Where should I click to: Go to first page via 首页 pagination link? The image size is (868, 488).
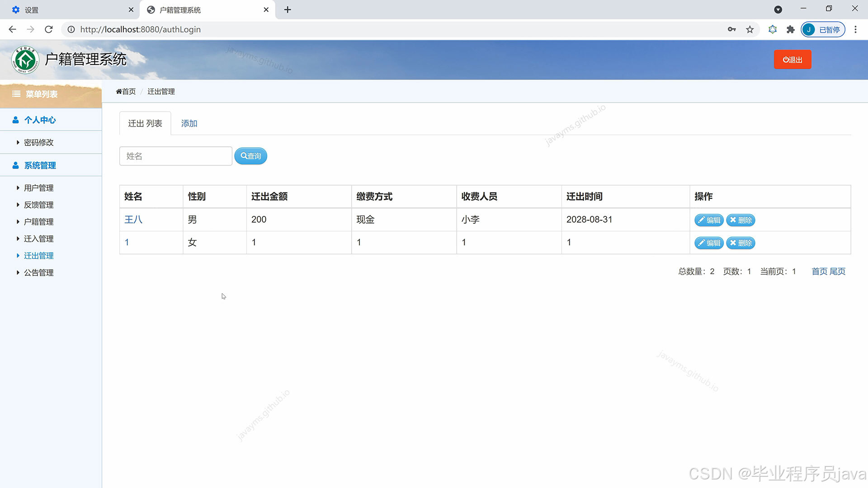[819, 271]
